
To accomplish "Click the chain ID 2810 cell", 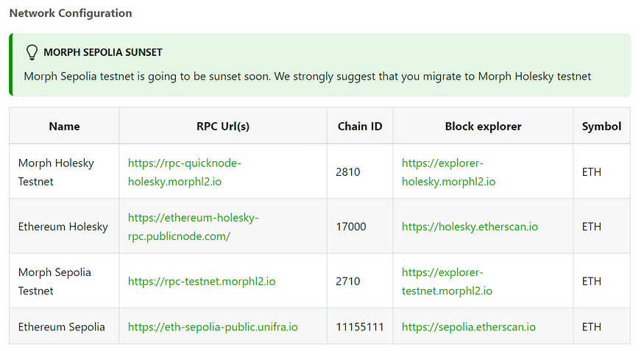I will point(360,172).
